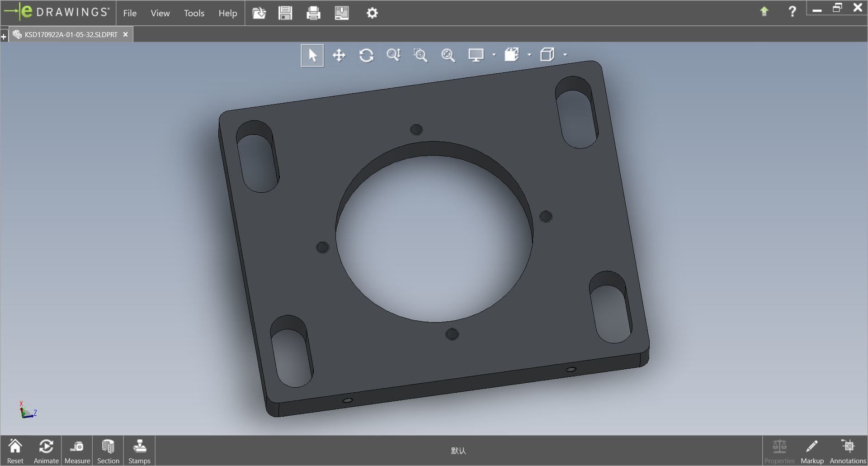Open the Measure tool
The image size is (868, 466).
coord(77,451)
